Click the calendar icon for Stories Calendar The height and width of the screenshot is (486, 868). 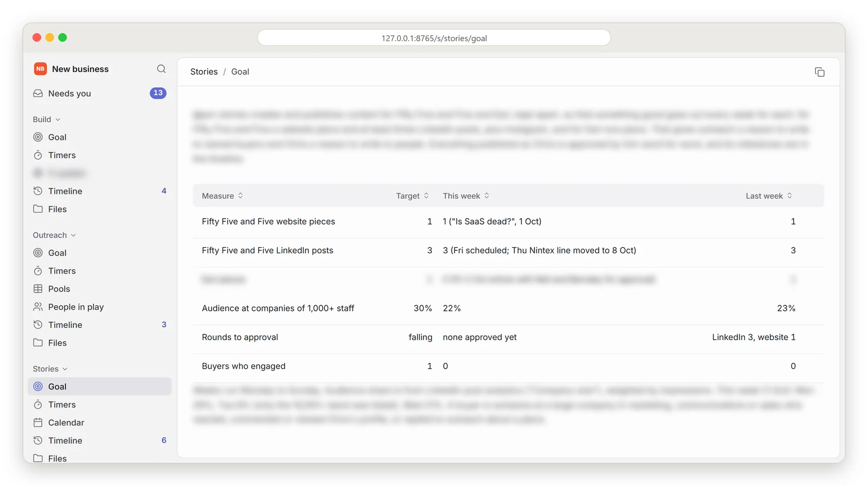click(x=38, y=423)
